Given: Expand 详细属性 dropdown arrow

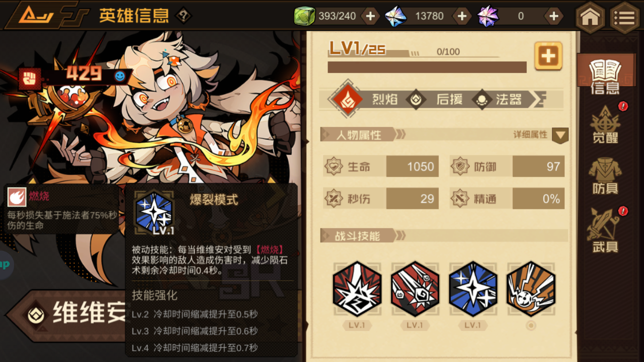Looking at the screenshot, I should (x=560, y=135).
